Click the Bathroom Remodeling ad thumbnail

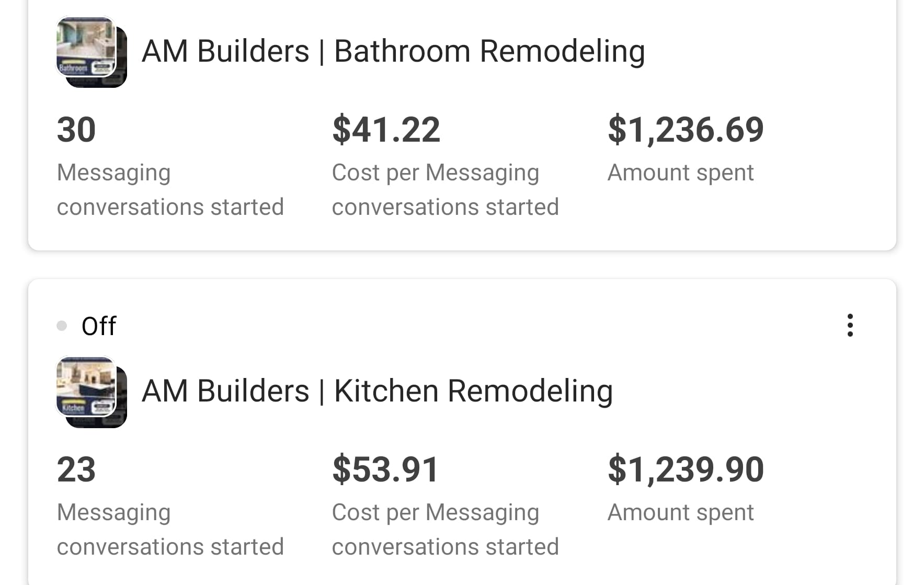click(x=91, y=52)
